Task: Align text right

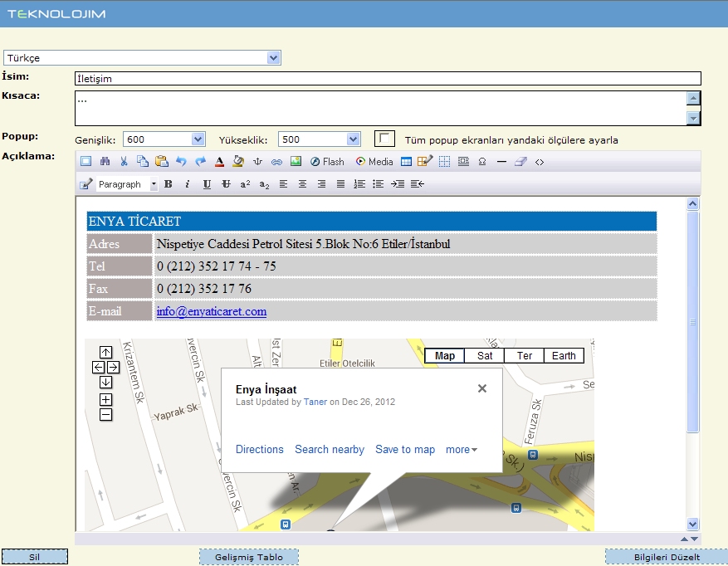Action: [321, 184]
